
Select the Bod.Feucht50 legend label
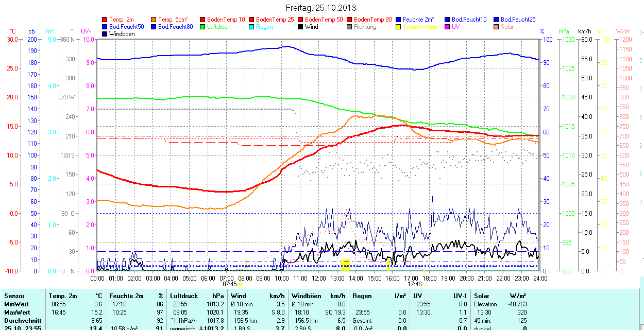pyautogui.click(x=127, y=27)
